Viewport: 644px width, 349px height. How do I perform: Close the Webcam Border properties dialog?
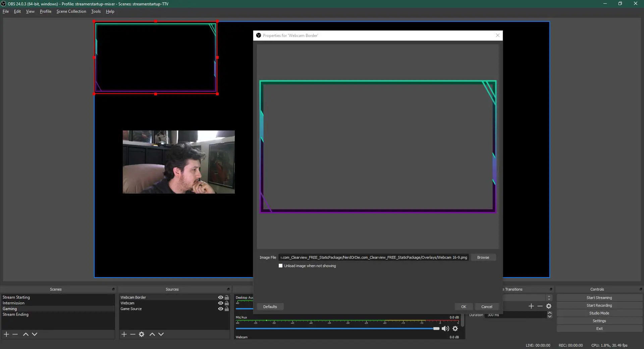pyautogui.click(x=498, y=35)
